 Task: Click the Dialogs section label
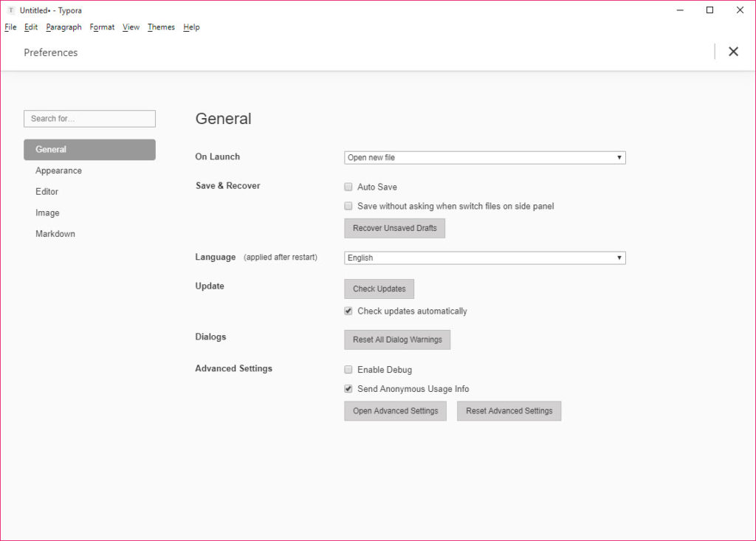click(210, 337)
